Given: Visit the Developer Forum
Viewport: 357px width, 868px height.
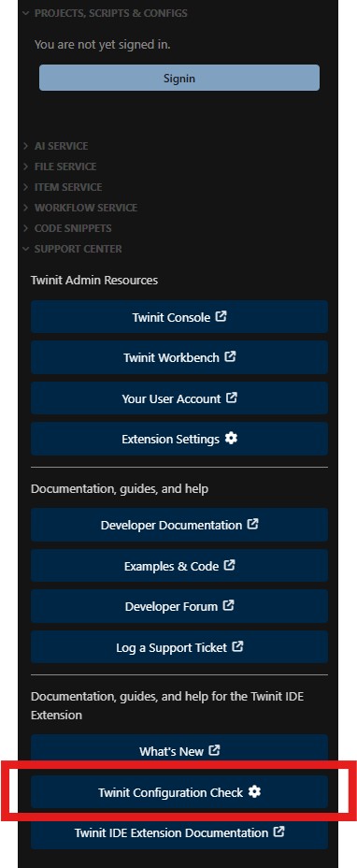Looking at the screenshot, I should coord(179,606).
